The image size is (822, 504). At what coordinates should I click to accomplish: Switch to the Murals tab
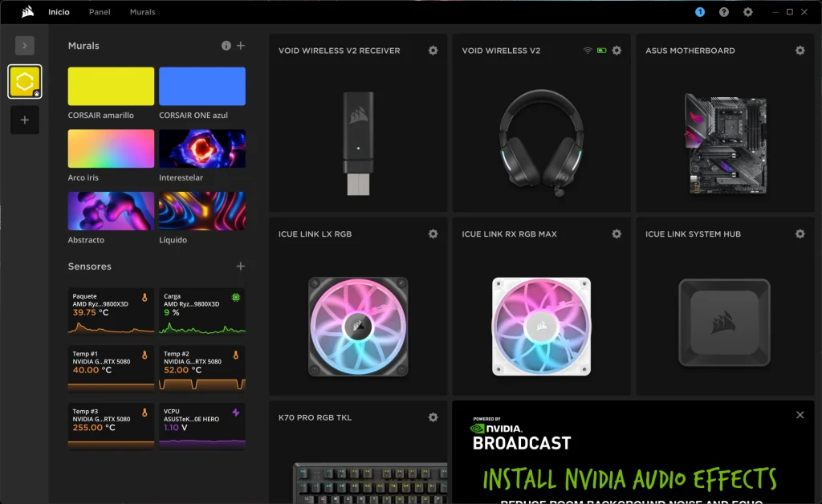pos(143,12)
